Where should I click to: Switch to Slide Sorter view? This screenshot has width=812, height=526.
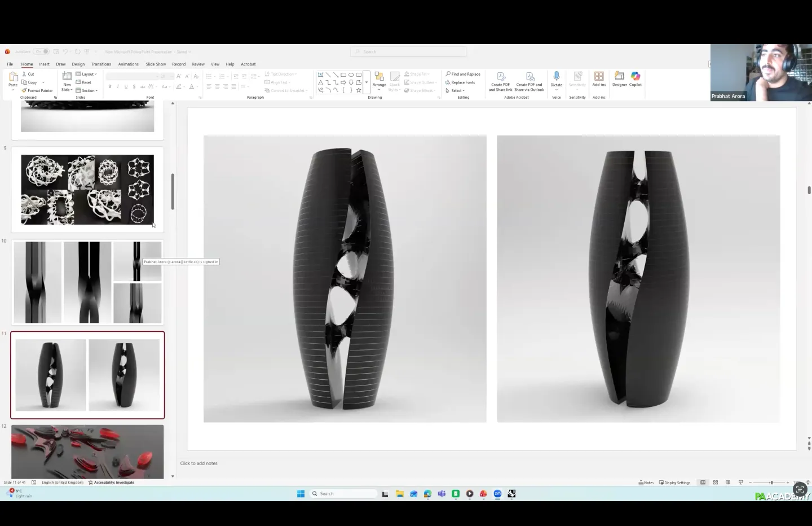point(716,483)
